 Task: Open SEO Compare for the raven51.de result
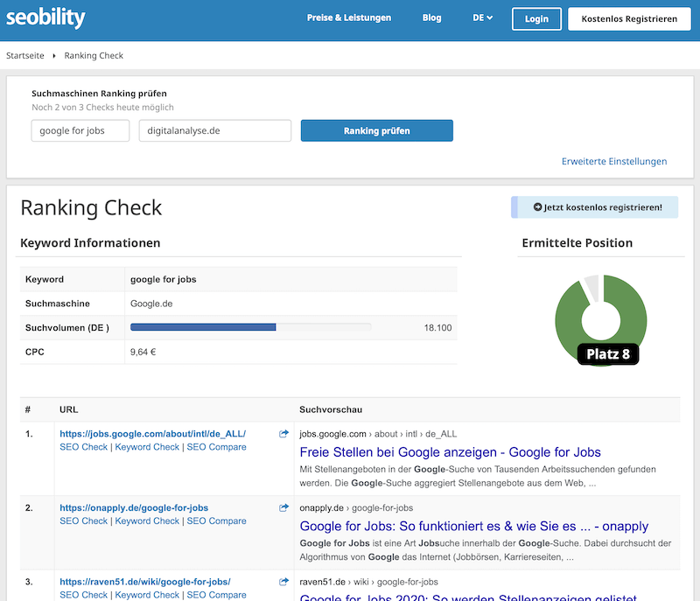(x=216, y=594)
